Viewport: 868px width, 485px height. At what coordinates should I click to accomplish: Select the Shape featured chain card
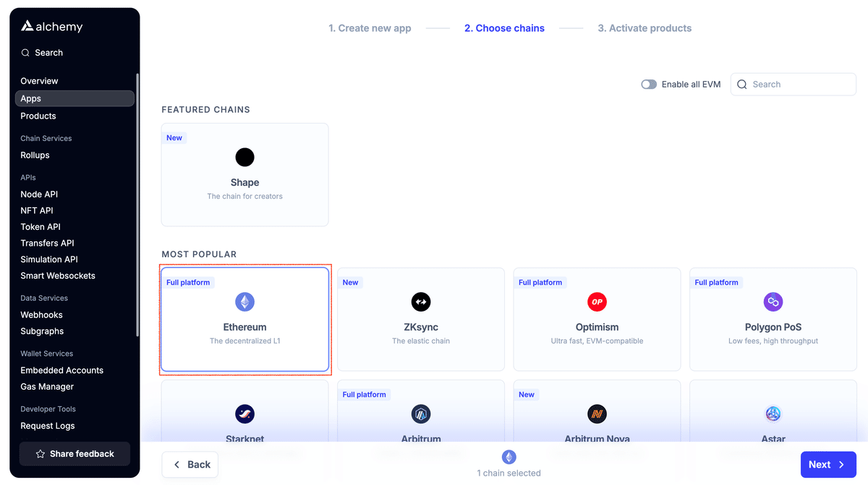click(x=245, y=174)
